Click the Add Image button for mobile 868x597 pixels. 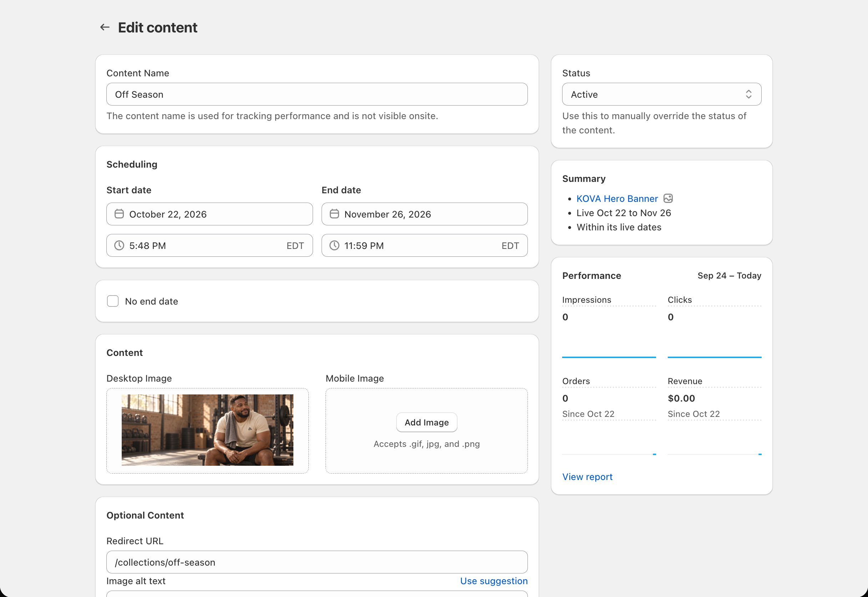(x=427, y=422)
